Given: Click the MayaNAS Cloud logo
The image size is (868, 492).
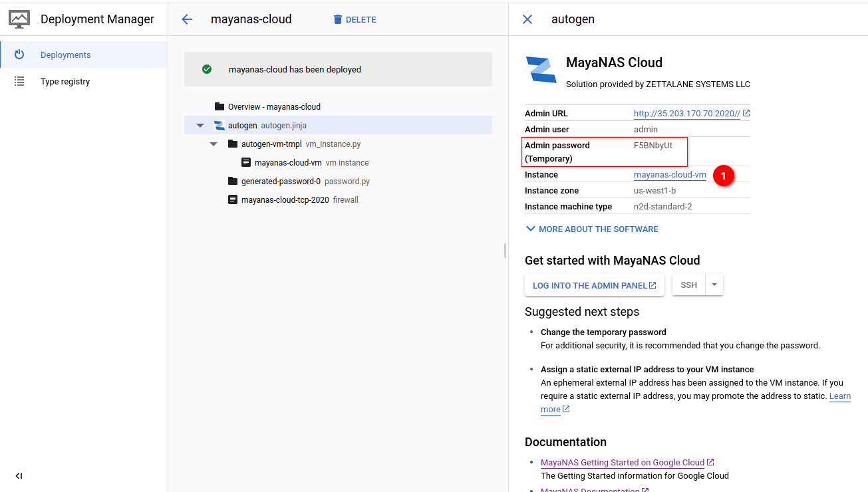Looking at the screenshot, I should click(x=541, y=70).
